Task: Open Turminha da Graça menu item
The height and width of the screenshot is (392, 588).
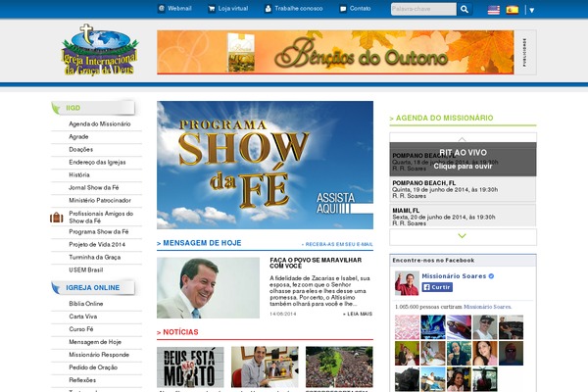Action: [x=94, y=258]
